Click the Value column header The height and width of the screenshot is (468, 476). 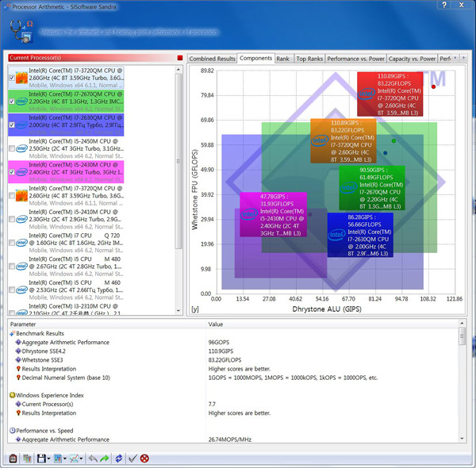(x=332, y=324)
